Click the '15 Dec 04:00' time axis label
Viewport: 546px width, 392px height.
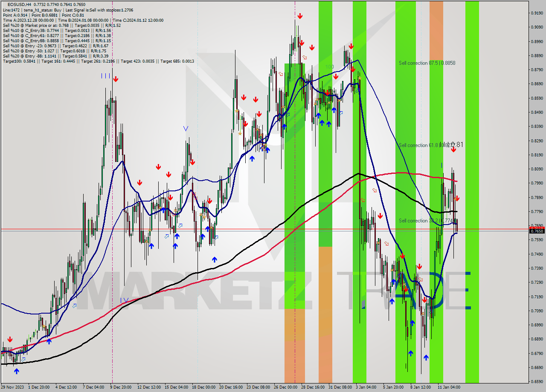[x=177, y=387]
